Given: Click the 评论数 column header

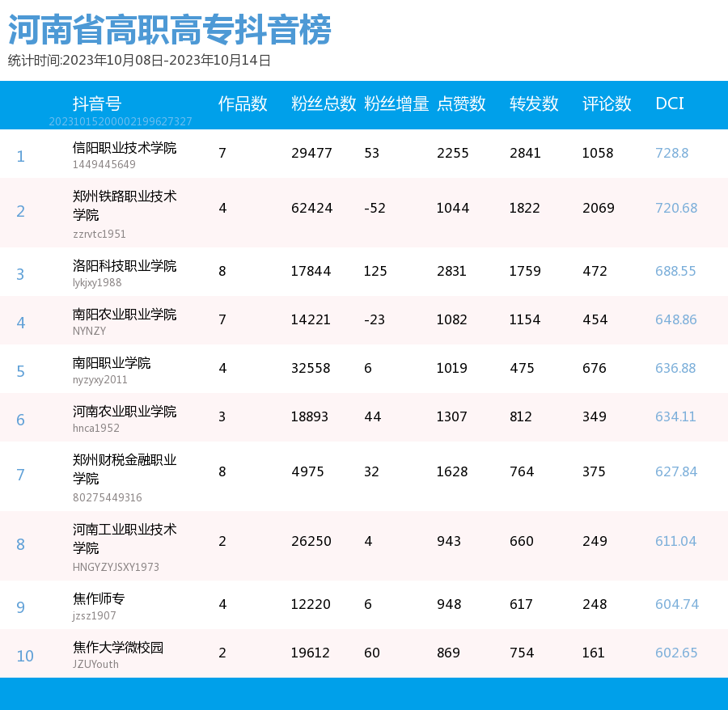Looking at the screenshot, I should pyautogui.click(x=607, y=104).
